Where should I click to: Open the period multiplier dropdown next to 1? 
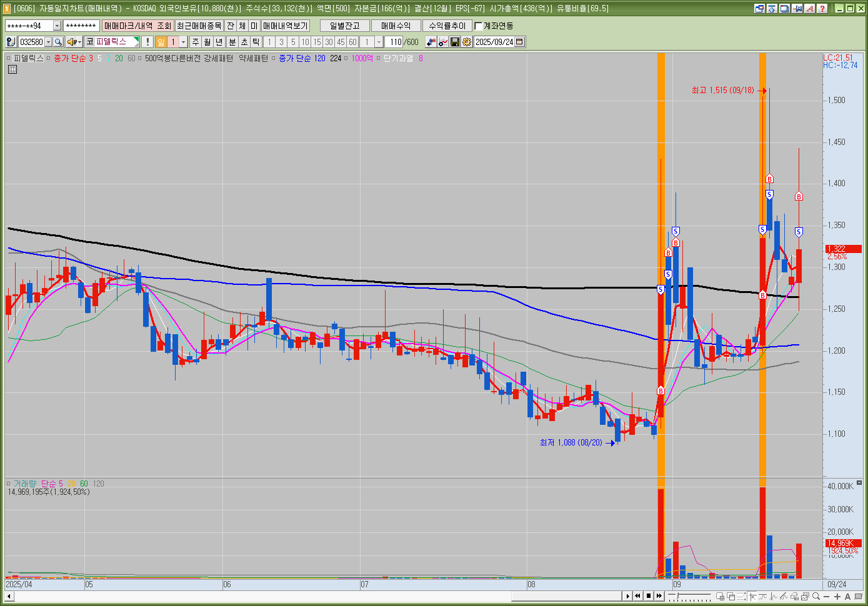[x=183, y=42]
